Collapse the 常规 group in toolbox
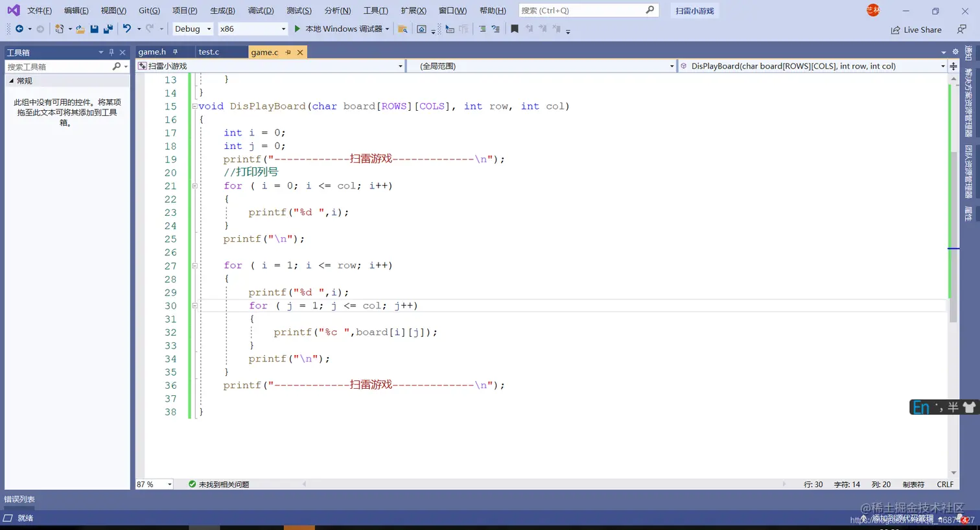Screen dimensions: 980x530 click(11, 80)
